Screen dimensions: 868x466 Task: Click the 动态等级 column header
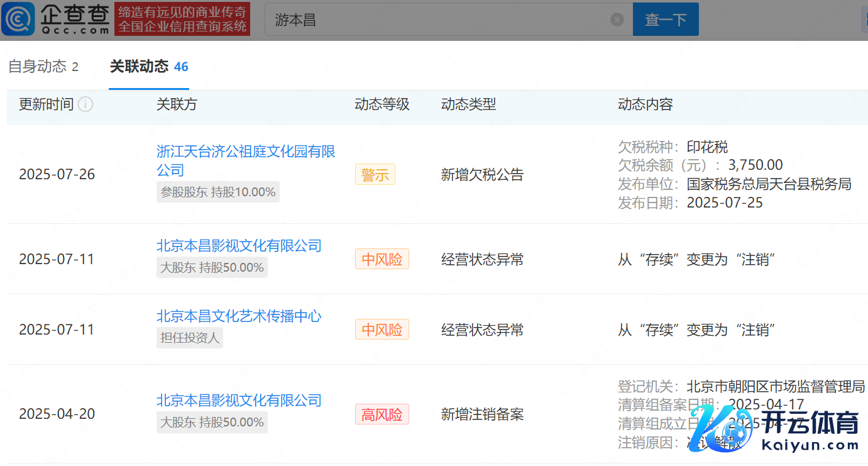coord(382,104)
